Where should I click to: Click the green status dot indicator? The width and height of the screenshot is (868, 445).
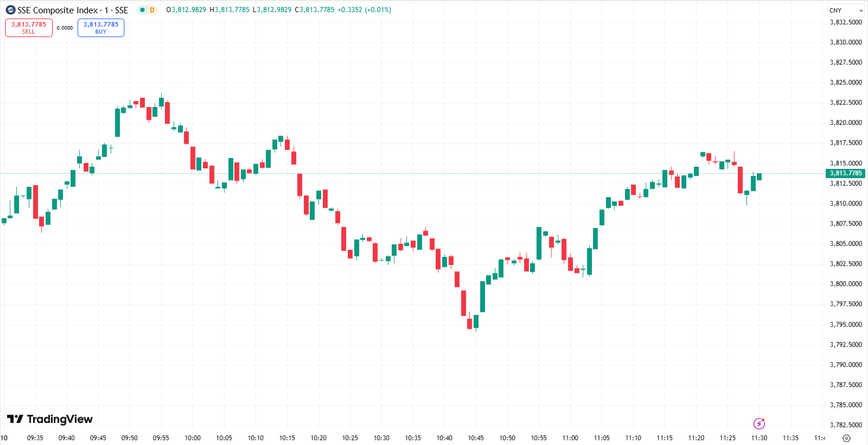pos(141,10)
